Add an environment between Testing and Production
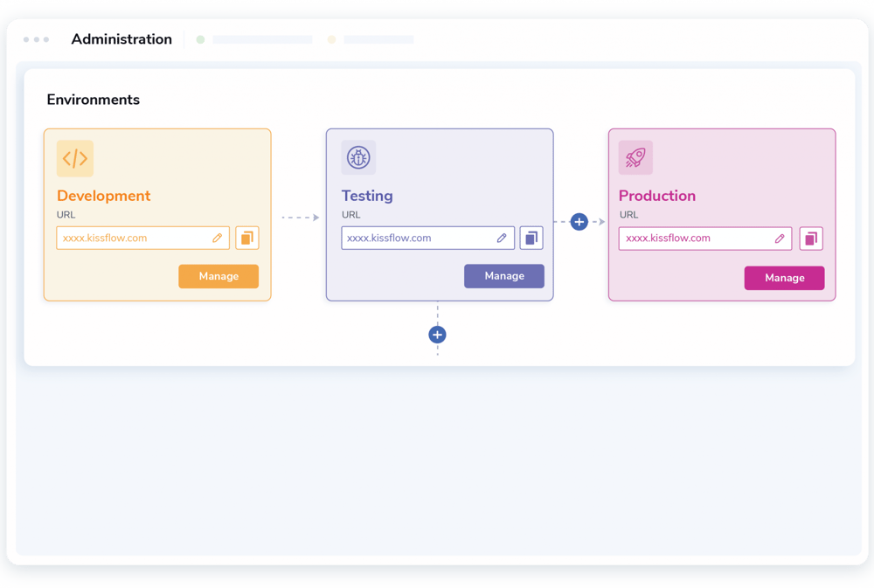874x588 pixels. 579,222
